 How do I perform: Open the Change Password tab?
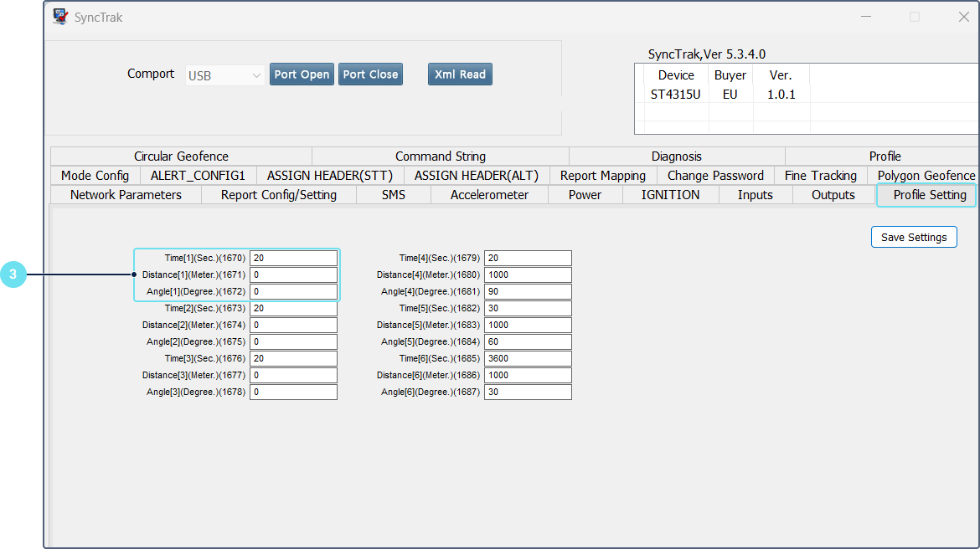coord(715,176)
